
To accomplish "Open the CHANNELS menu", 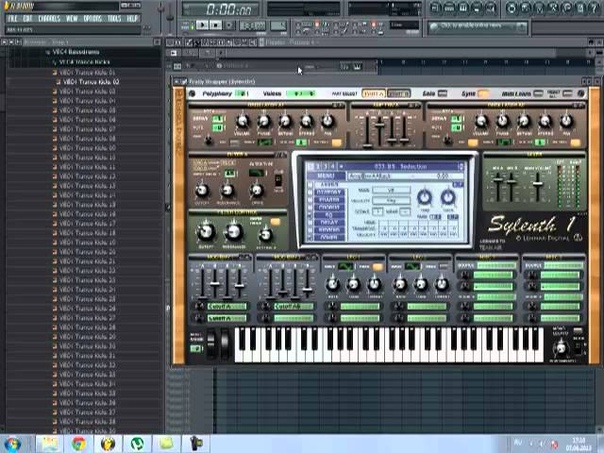I will [x=49, y=18].
